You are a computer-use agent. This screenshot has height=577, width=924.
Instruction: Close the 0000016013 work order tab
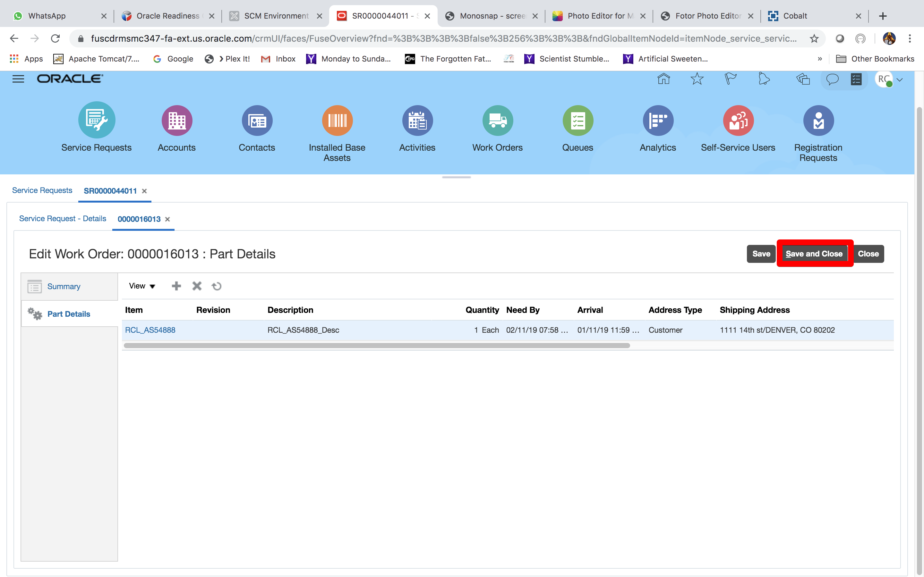pyautogui.click(x=167, y=219)
